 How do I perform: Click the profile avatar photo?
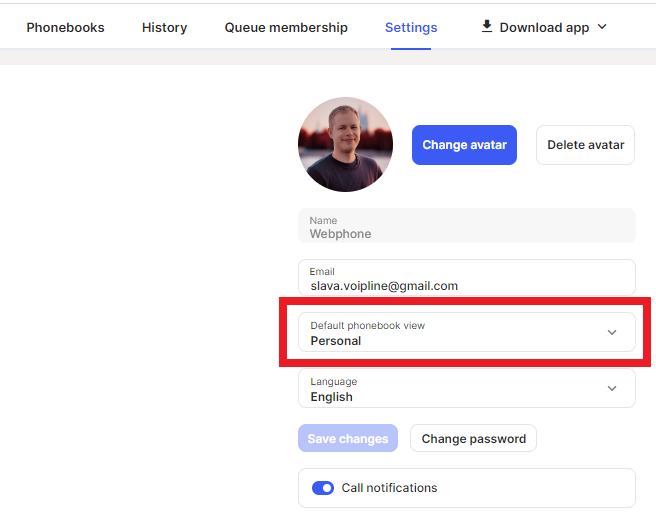[x=346, y=144]
